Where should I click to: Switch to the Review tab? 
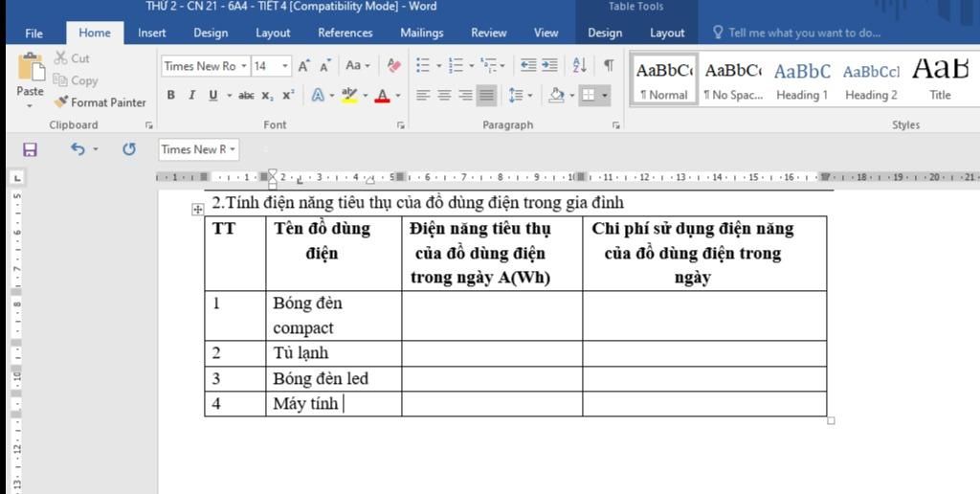pyautogui.click(x=489, y=34)
